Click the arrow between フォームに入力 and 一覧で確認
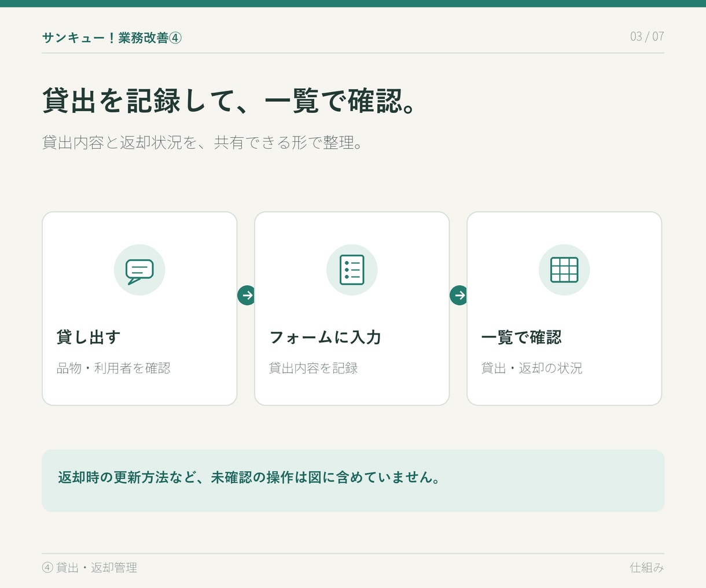This screenshot has height=588, width=706. (x=458, y=295)
